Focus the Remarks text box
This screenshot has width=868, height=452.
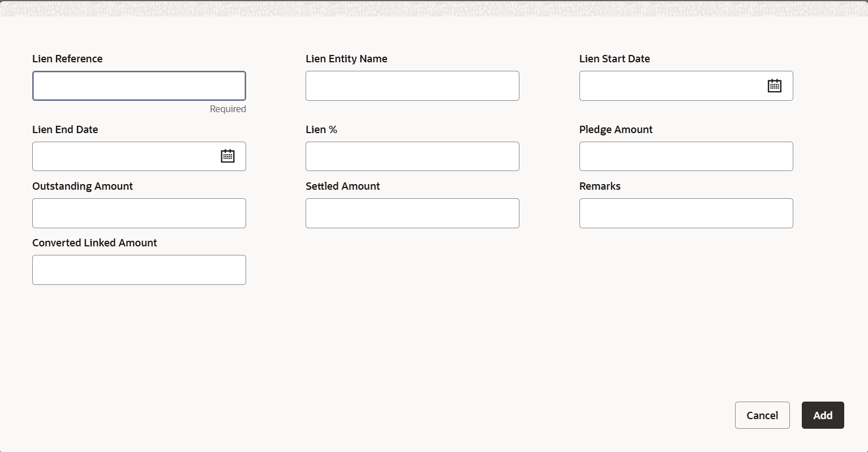(686, 213)
